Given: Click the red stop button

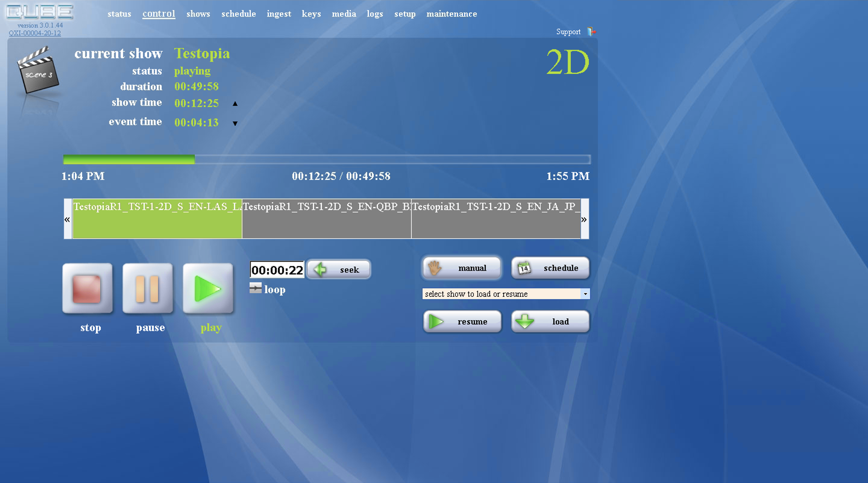Looking at the screenshot, I should point(87,288).
